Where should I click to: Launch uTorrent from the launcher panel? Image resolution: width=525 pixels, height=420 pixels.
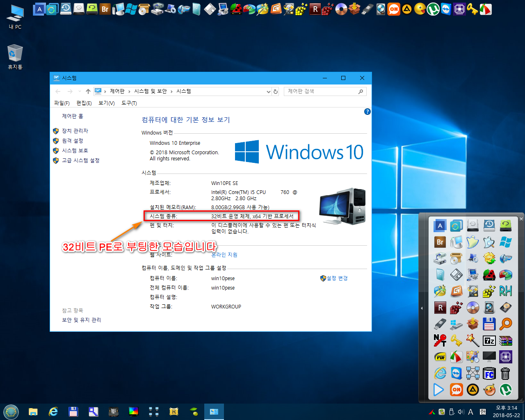505,390
